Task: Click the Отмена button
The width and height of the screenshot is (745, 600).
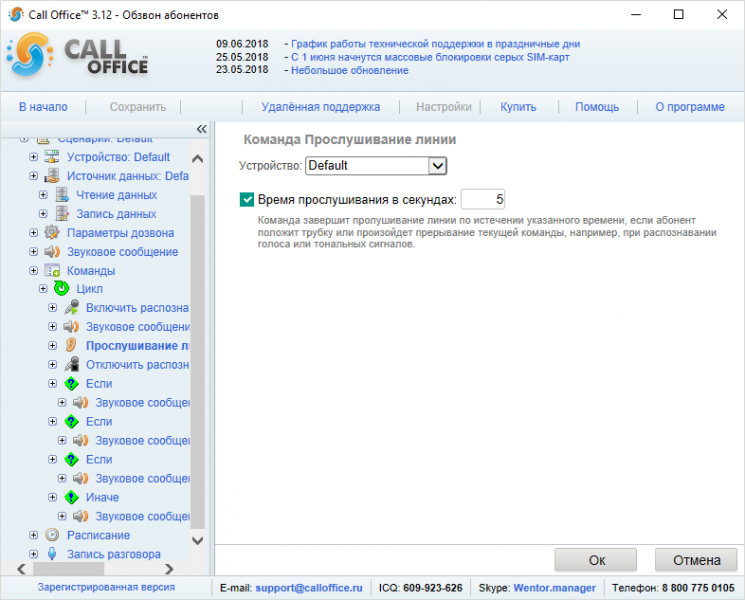Action: pyautogui.click(x=697, y=560)
